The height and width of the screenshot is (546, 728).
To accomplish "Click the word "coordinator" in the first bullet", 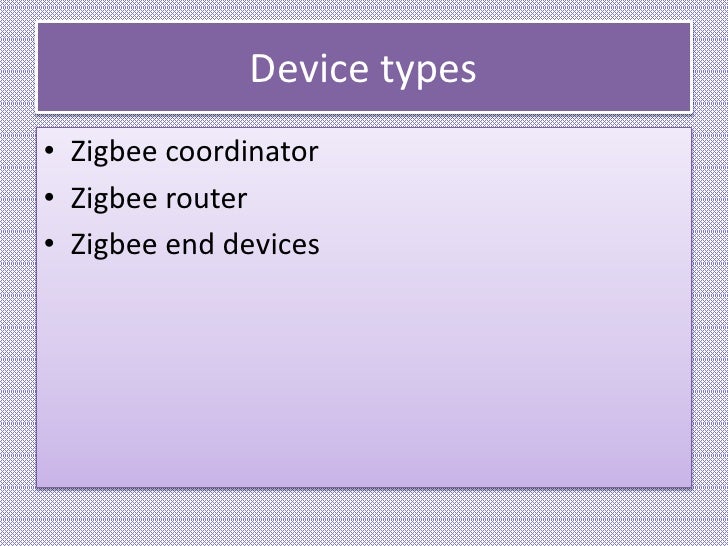I will point(242,151).
